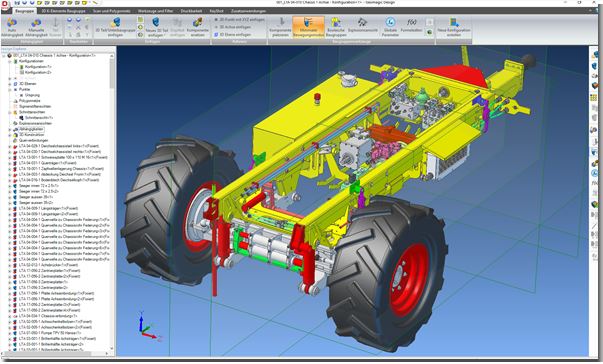Screen dimensions: 603x364
Task: Expand LTA 04-029-1 Deichselchassisteil links node
Action: [x=10, y=146]
